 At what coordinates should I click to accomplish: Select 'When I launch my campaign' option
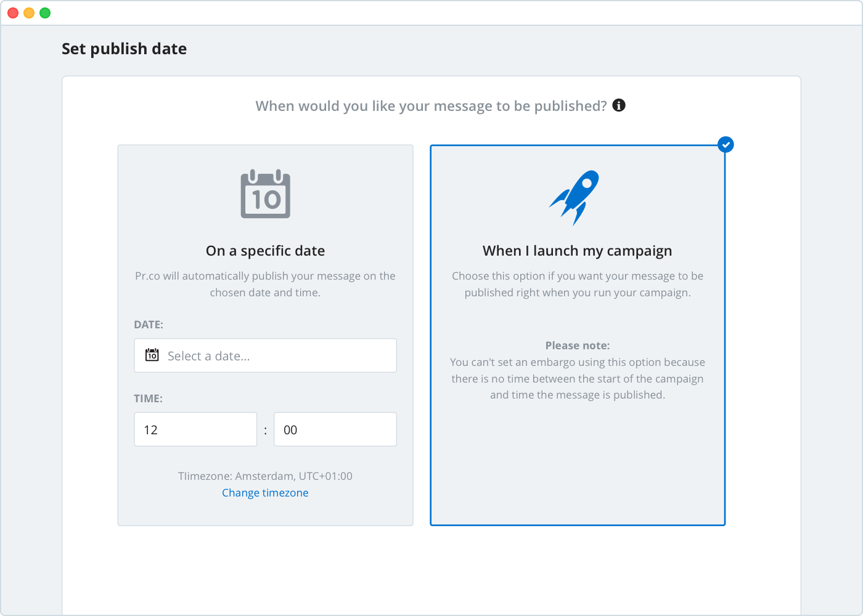point(578,335)
